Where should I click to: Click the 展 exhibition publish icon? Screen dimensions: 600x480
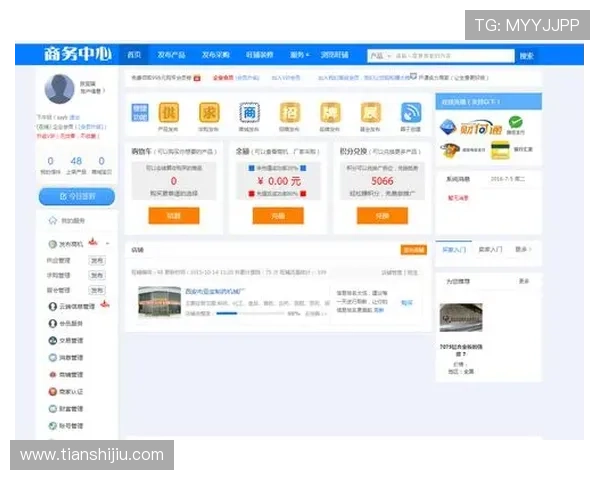coord(370,113)
